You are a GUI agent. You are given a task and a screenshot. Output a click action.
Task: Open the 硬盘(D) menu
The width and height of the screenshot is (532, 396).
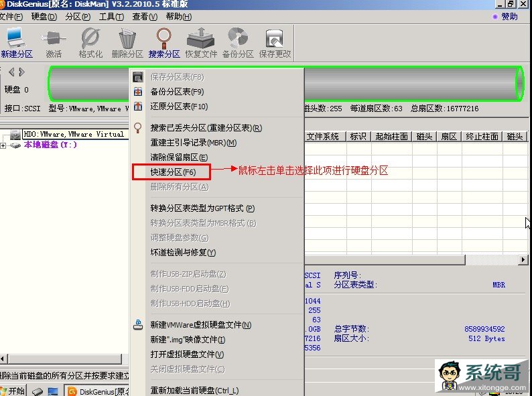(44, 17)
